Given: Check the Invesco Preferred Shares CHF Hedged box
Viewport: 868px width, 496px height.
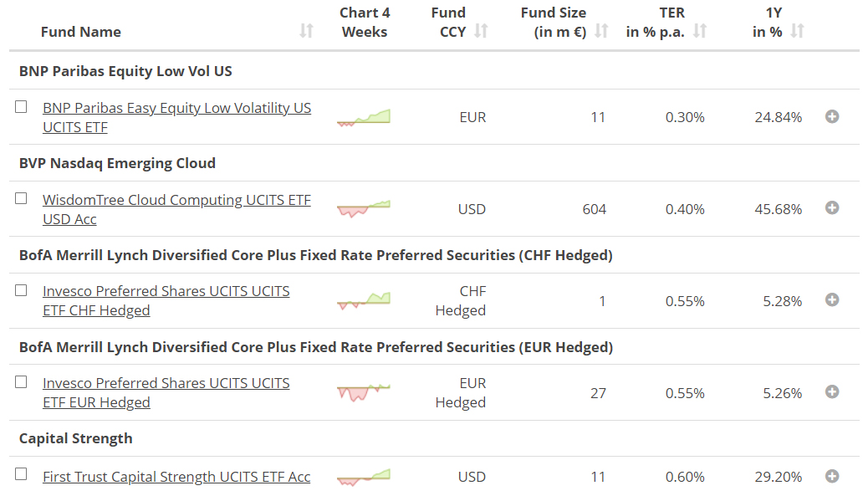Looking at the screenshot, I should coord(22,290).
